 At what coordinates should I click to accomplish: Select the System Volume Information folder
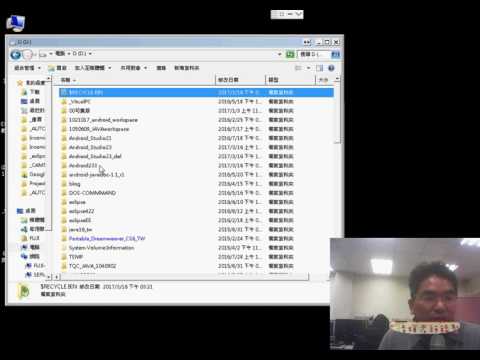pos(101,248)
